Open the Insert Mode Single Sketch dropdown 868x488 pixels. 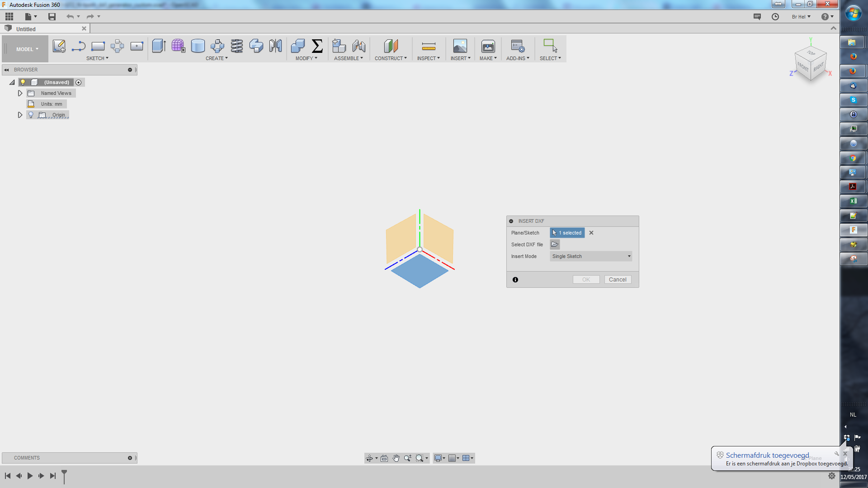click(590, 256)
